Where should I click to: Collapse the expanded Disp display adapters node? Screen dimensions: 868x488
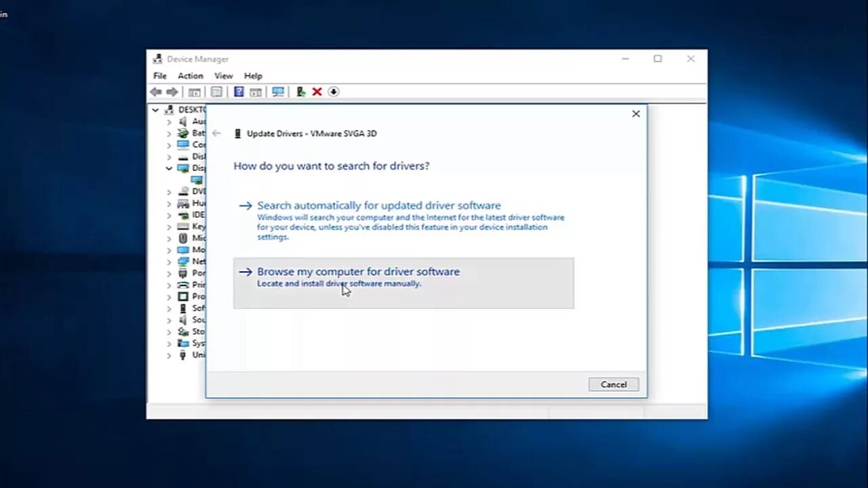click(169, 168)
